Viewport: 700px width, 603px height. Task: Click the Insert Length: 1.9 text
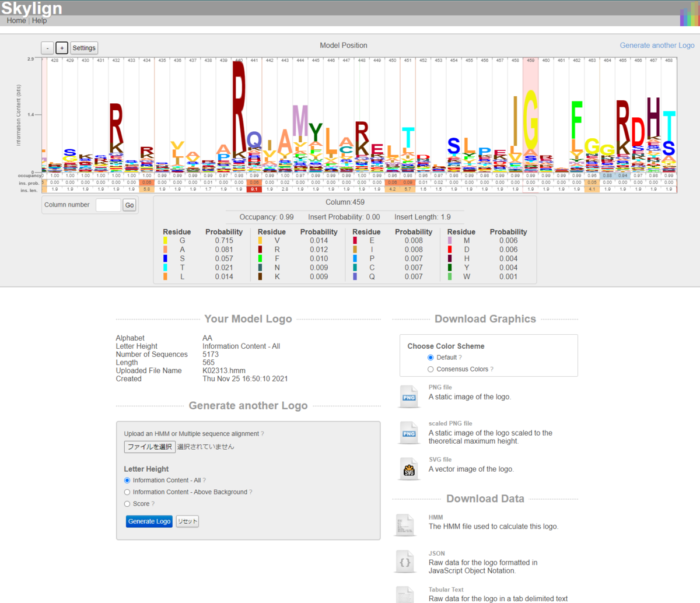422,217
